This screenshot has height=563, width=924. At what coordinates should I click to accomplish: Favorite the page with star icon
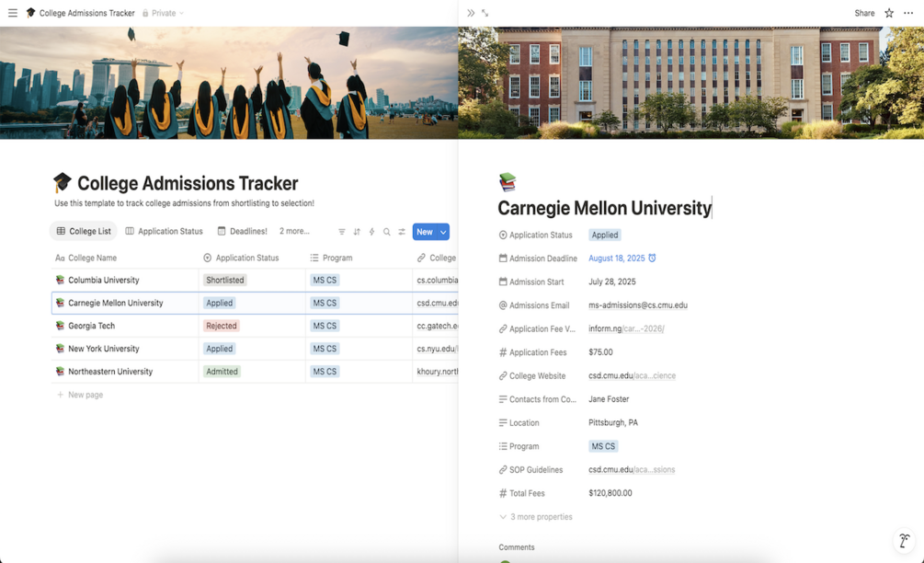pos(889,13)
